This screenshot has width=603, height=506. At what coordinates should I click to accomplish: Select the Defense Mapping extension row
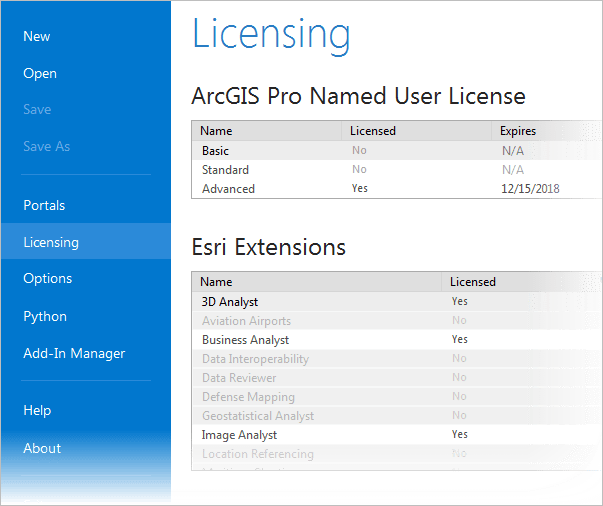point(396,396)
